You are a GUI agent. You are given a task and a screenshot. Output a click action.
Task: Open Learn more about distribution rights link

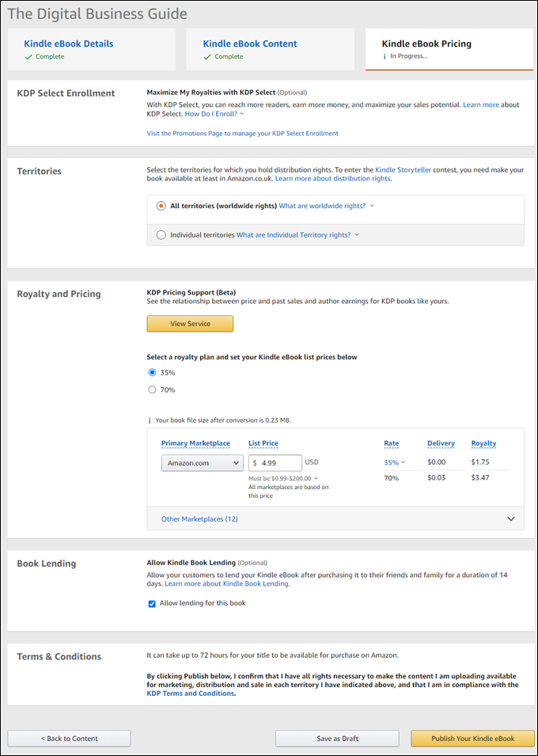[x=333, y=178]
